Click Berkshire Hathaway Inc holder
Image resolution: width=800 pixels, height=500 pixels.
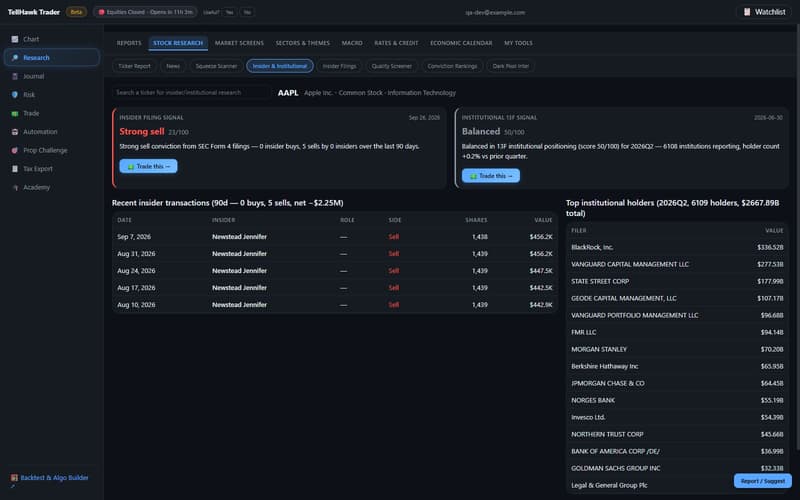605,366
